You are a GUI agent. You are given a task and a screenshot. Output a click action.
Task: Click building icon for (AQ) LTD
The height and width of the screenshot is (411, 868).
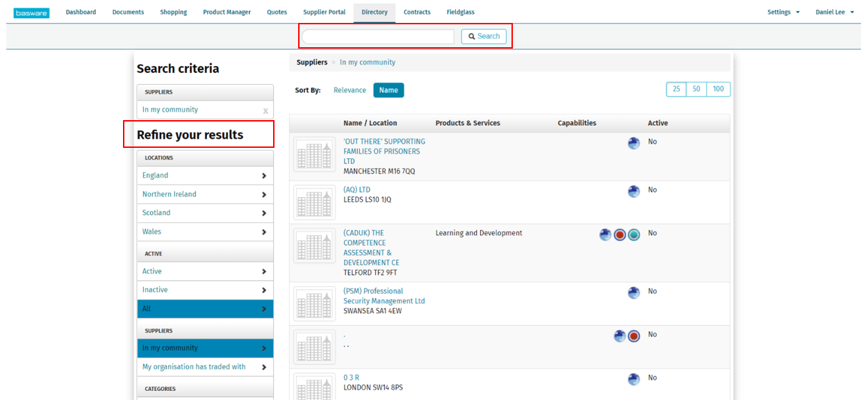click(x=314, y=203)
